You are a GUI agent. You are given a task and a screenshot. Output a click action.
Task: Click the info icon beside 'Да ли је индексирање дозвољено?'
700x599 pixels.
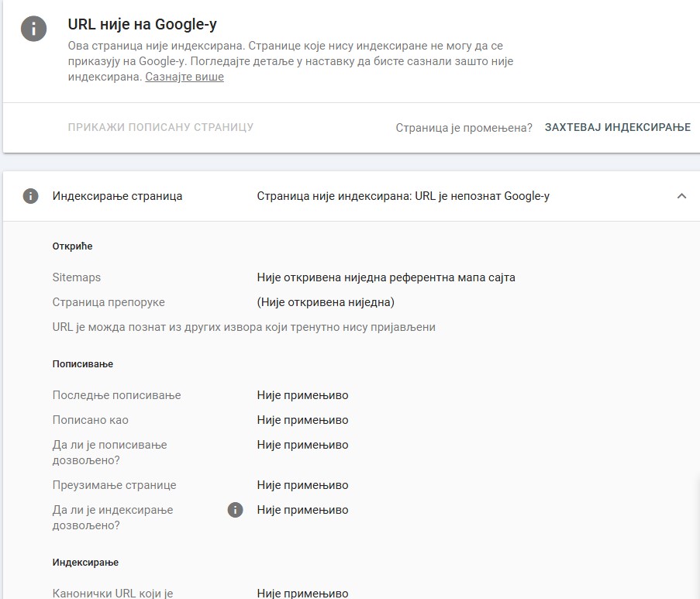click(235, 510)
